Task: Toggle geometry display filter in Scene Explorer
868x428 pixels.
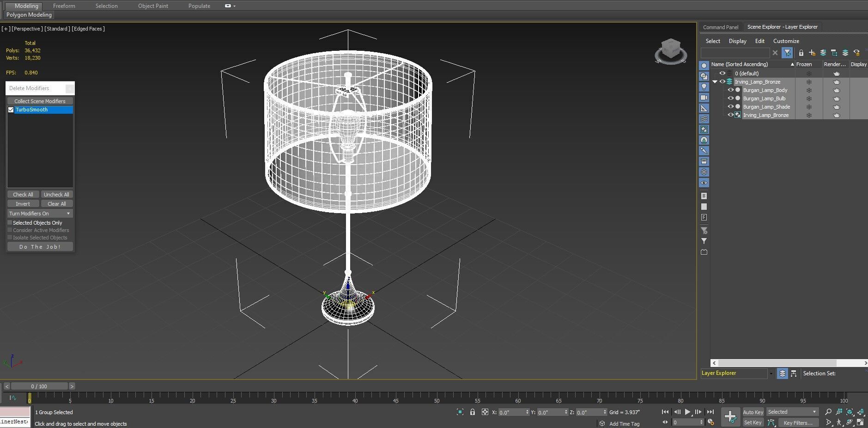Action: pos(704,66)
